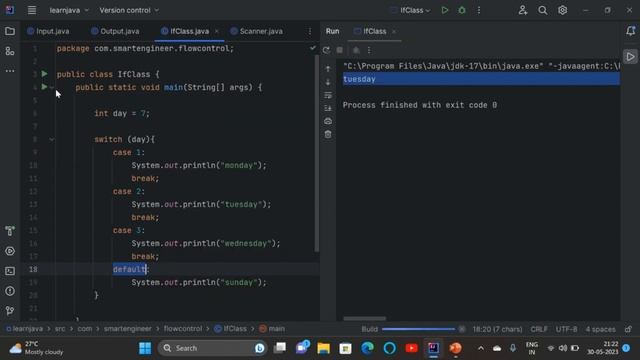The image size is (640, 360).
Task: Run main method from gutter arrow
Action: tap(44, 87)
